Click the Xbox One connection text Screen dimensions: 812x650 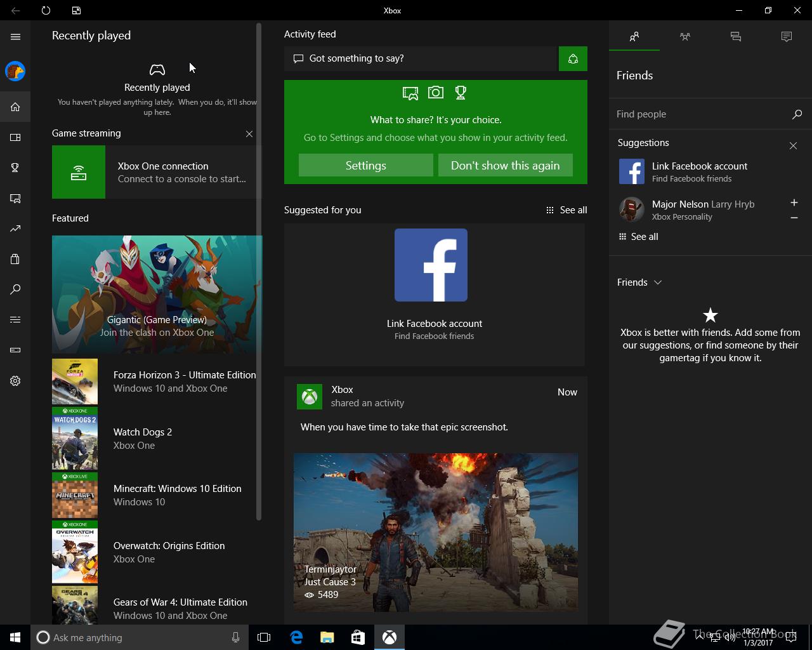coord(163,166)
